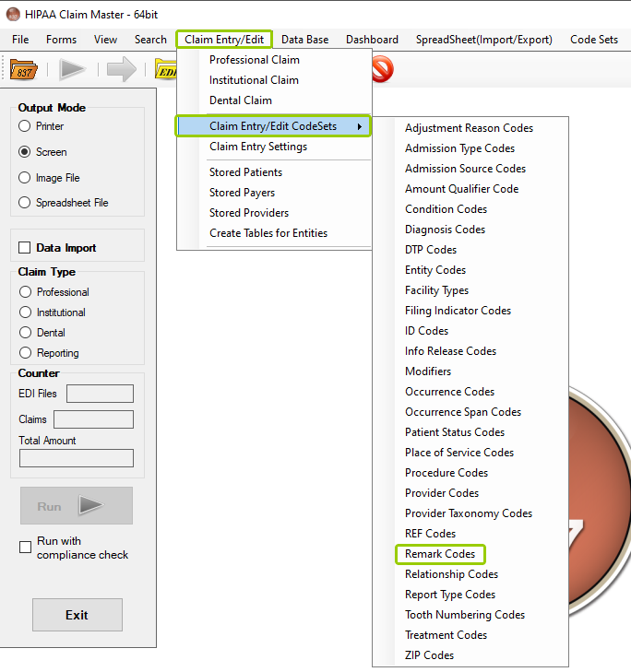The width and height of the screenshot is (631, 672).
Task: Open the Claim Entry/Edit menu
Action: (224, 40)
